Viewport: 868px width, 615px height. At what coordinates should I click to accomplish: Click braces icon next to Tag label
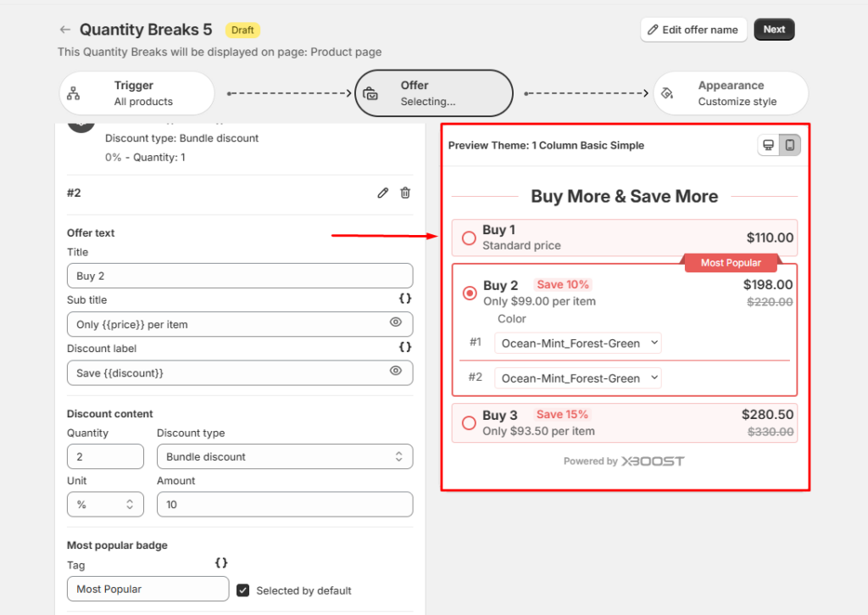pos(221,562)
